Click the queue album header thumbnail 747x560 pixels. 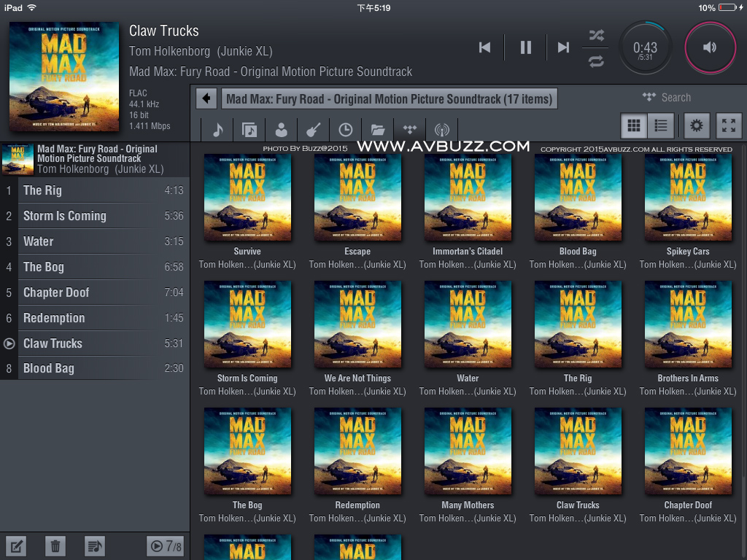click(18, 160)
